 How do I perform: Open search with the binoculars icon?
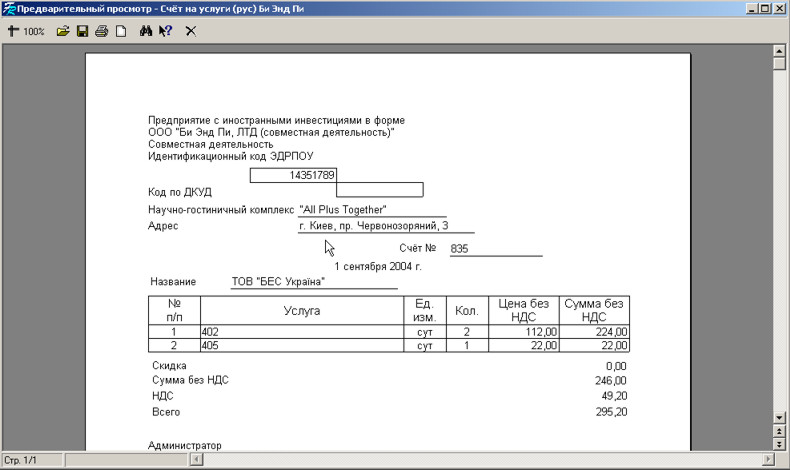tap(146, 31)
